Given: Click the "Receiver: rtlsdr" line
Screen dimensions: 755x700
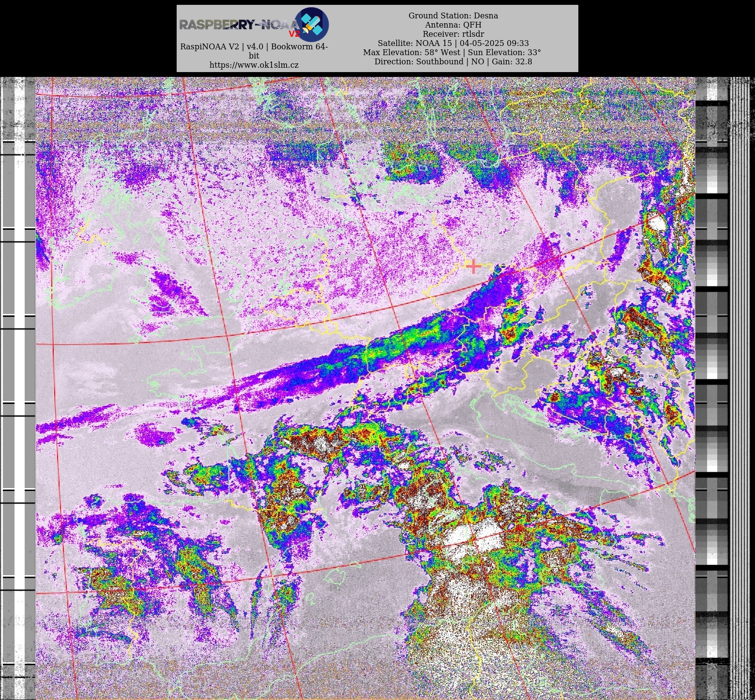Looking at the screenshot, I should [453, 34].
